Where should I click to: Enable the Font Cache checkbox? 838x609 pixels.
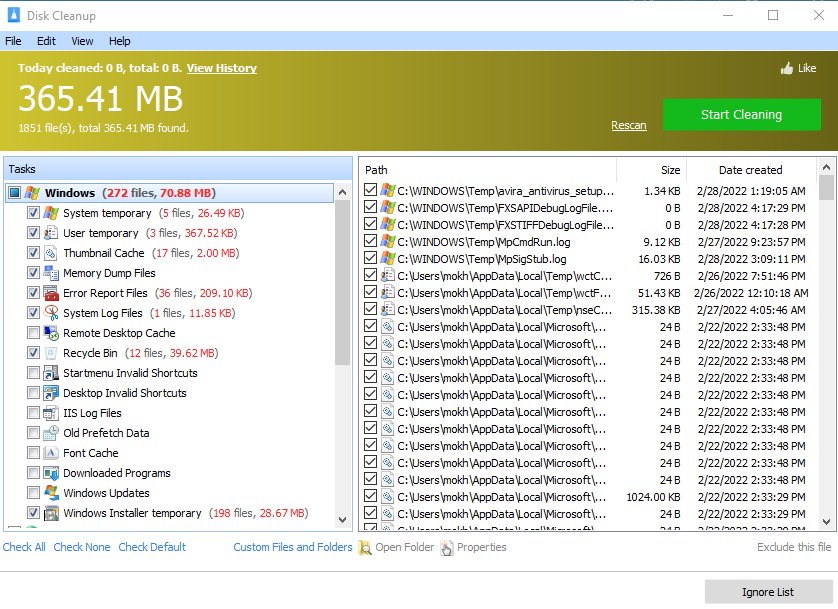(x=33, y=453)
